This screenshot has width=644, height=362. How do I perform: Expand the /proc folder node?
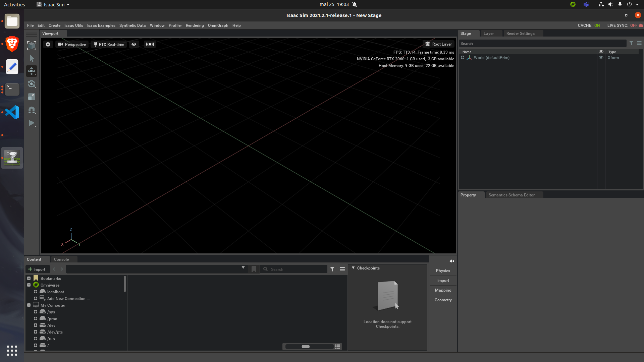(36, 318)
